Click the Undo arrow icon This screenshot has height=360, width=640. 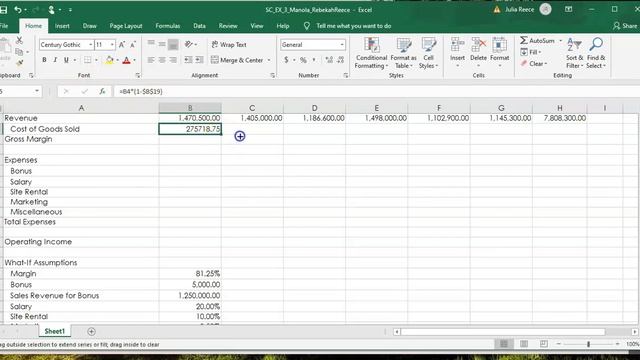pyautogui.click(x=18, y=9)
